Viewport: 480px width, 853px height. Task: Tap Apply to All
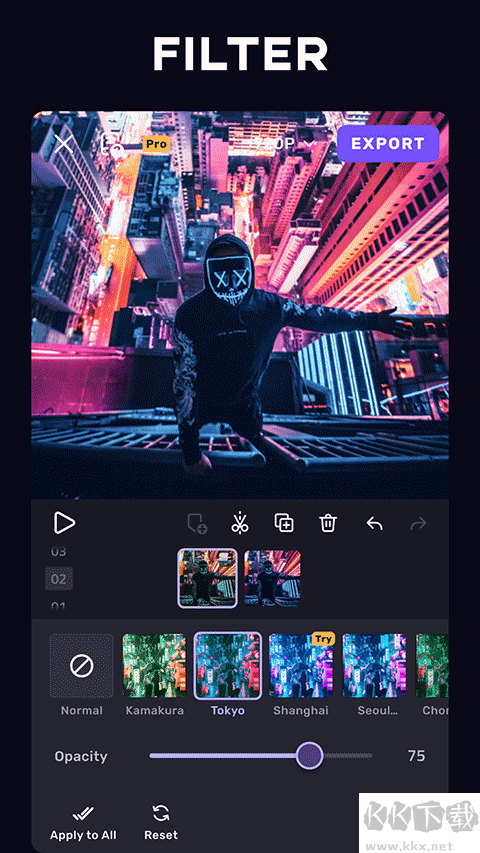click(83, 824)
